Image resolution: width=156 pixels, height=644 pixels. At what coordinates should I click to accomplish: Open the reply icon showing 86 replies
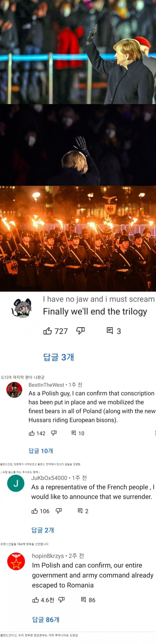tap(84, 600)
